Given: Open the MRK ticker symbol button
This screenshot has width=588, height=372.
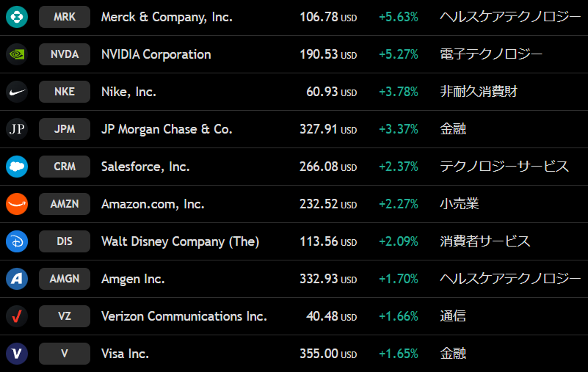Looking at the screenshot, I should [x=65, y=17].
